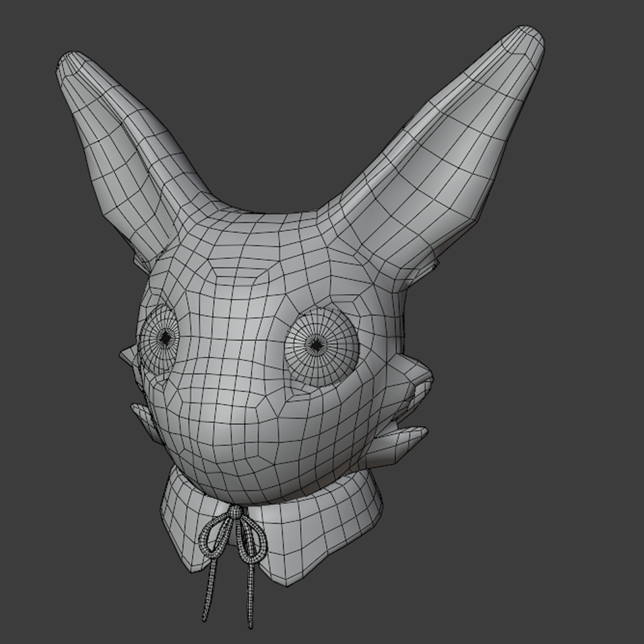The image size is (644, 644).
Task: Click the black pupil of the larger eye
Action: coord(316,345)
